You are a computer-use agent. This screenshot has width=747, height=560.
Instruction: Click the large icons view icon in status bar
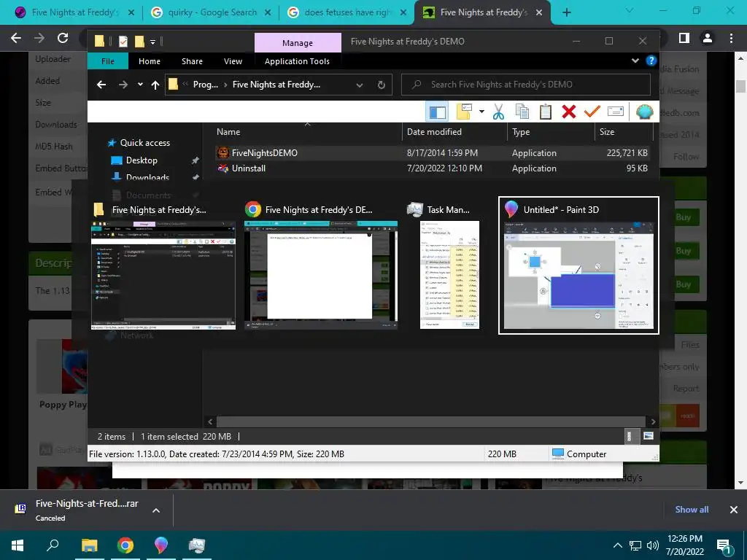click(648, 436)
